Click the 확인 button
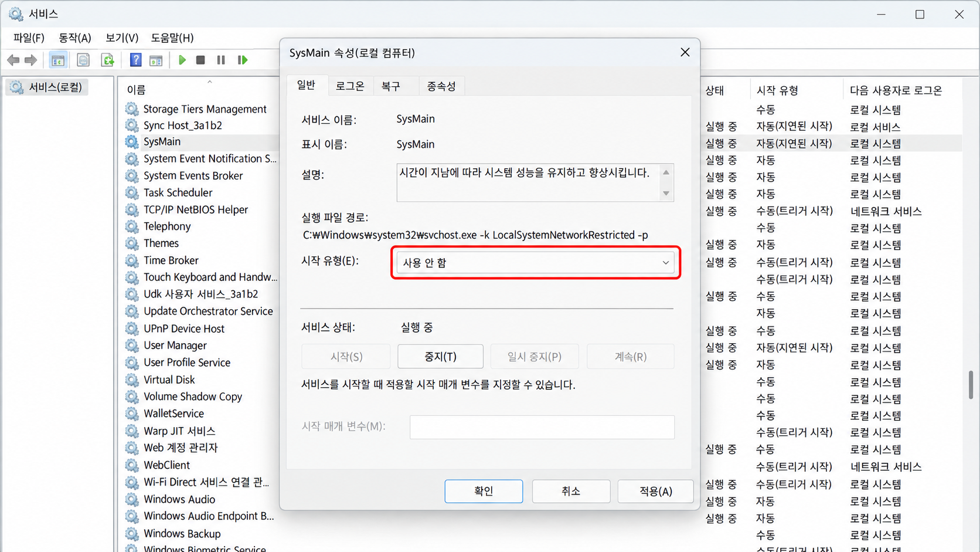This screenshot has width=980, height=552. click(484, 491)
